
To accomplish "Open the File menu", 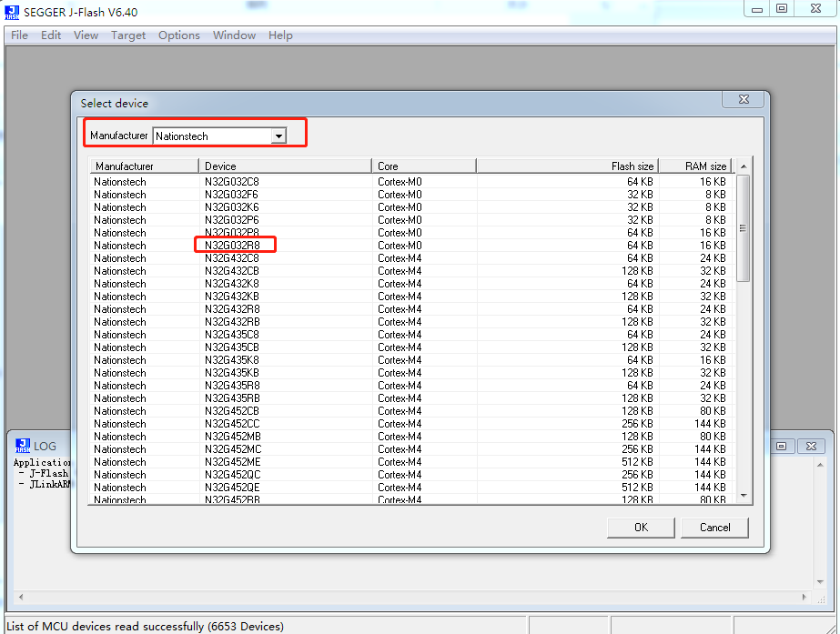I will [x=19, y=35].
